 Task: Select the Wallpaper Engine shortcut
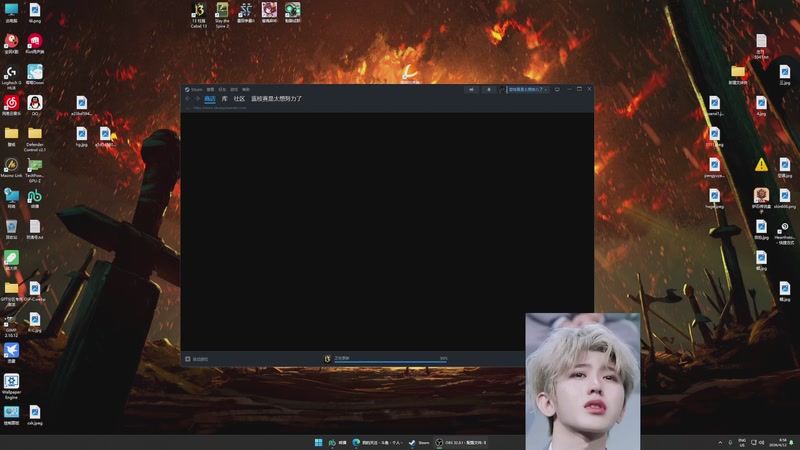click(x=11, y=386)
